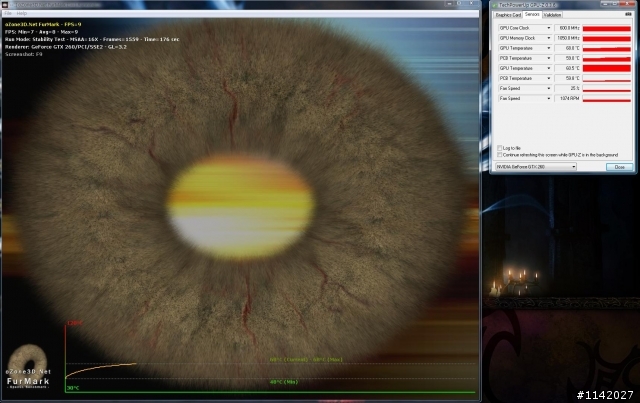Close the FurMark window from the title bar
The image size is (640, 403).
pos(472,4)
